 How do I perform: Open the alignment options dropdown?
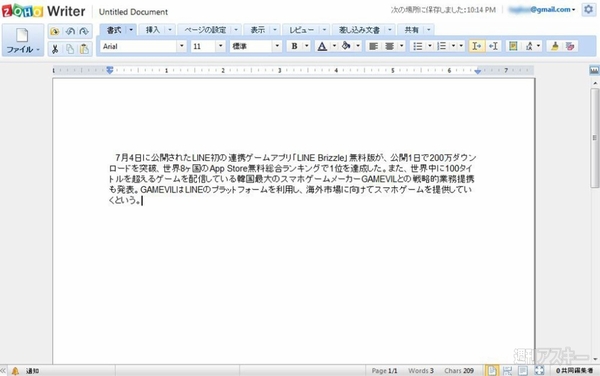click(x=401, y=46)
